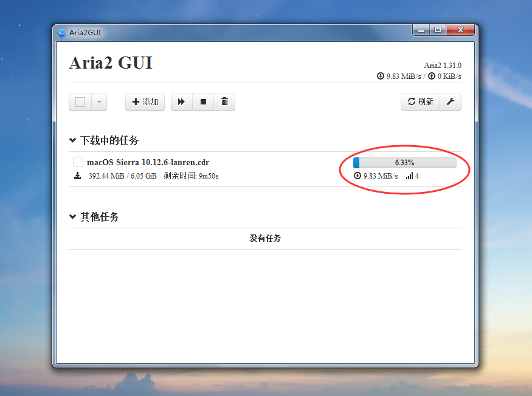The width and height of the screenshot is (532, 396).
Task: Click the 刷新 refresh button
Action: [x=420, y=101]
